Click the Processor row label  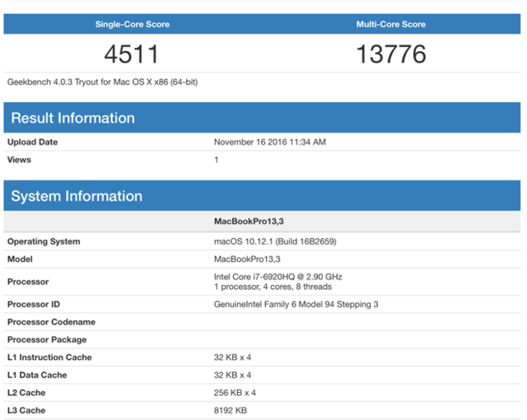[x=28, y=282]
